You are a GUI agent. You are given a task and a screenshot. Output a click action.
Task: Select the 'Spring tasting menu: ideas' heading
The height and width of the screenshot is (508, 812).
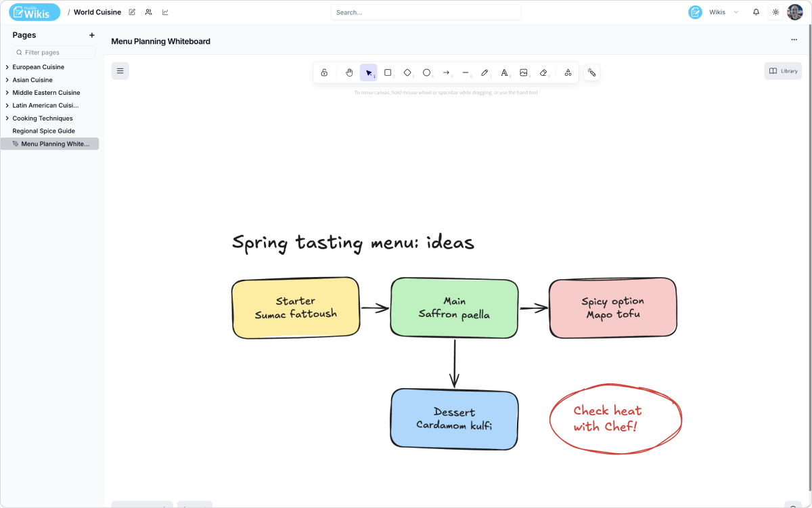click(x=353, y=242)
